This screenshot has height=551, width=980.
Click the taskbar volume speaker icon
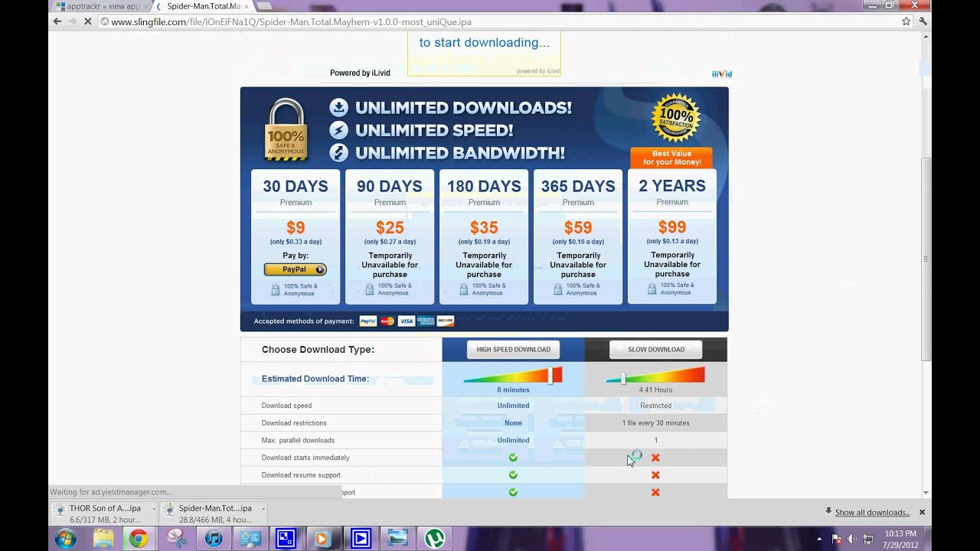pyautogui.click(x=852, y=539)
